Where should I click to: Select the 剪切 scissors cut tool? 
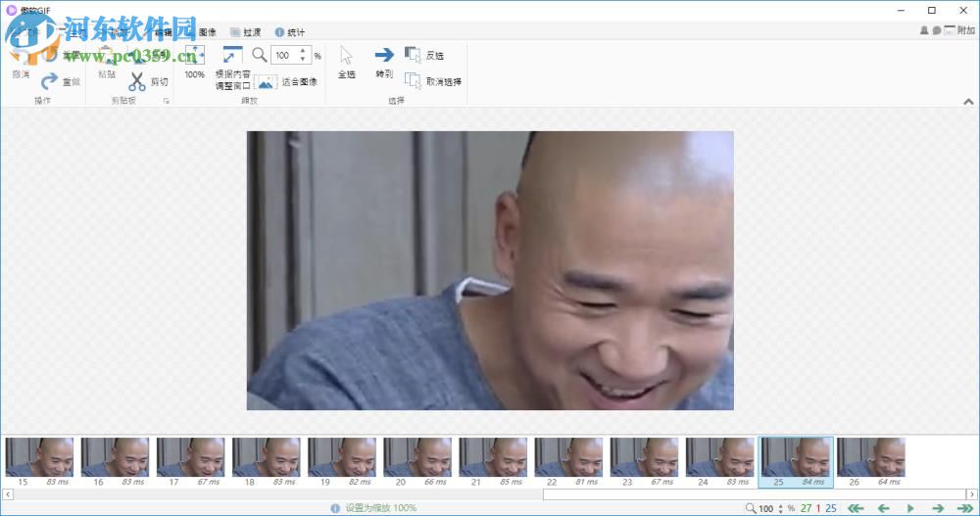[x=137, y=82]
